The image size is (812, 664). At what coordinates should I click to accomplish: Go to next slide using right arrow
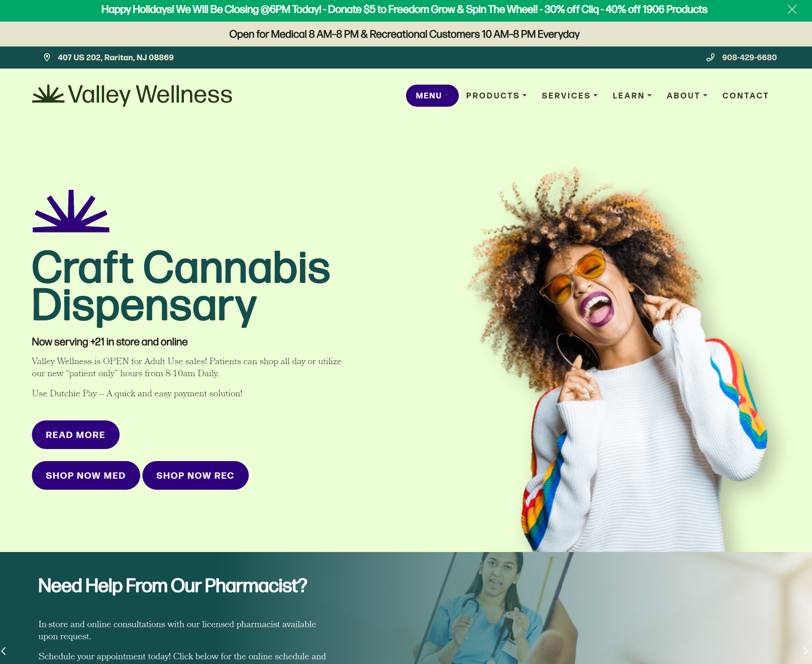point(805,651)
